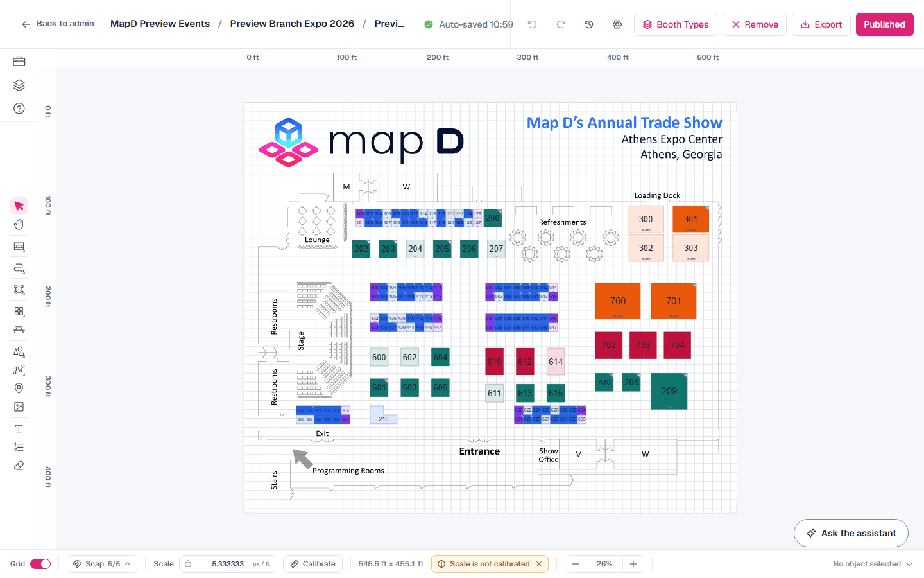Choose the wall brick tool
The image size is (924, 578).
pyautogui.click(x=19, y=247)
